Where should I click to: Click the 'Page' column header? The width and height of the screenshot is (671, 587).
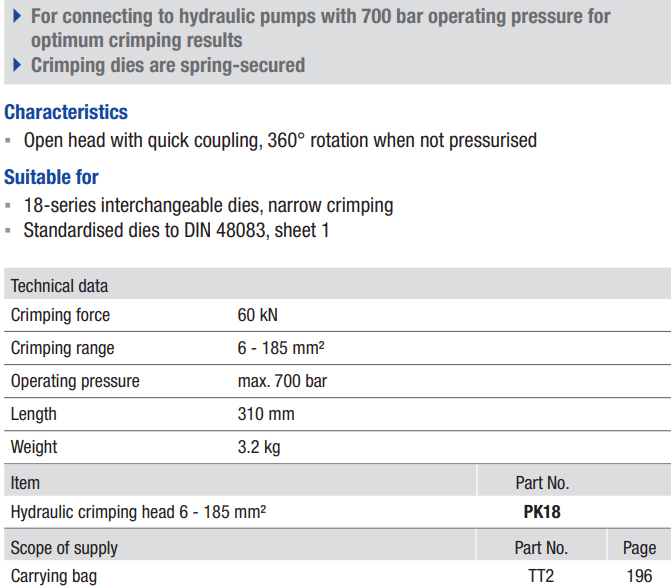tap(639, 548)
